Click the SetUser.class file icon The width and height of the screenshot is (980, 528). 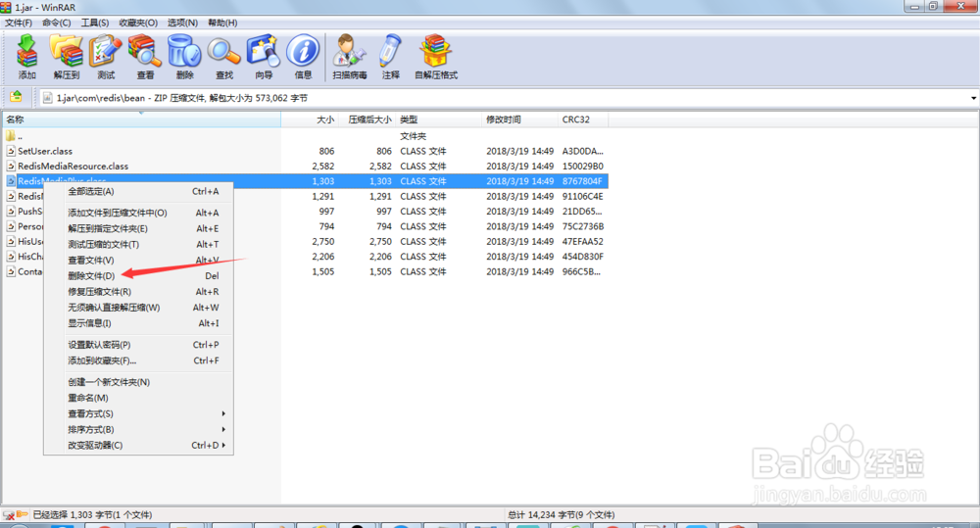tap(11, 151)
